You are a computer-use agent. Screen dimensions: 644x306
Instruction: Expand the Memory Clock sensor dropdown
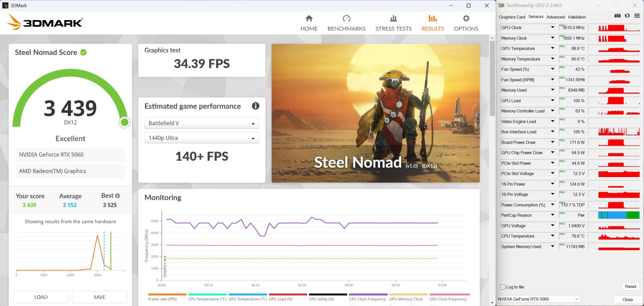(553, 38)
